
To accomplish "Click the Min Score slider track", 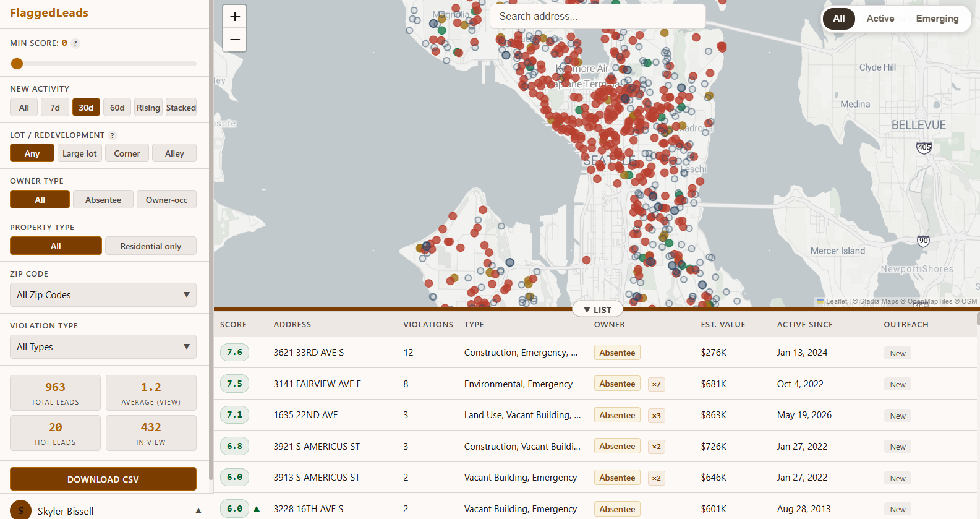I will (103, 64).
